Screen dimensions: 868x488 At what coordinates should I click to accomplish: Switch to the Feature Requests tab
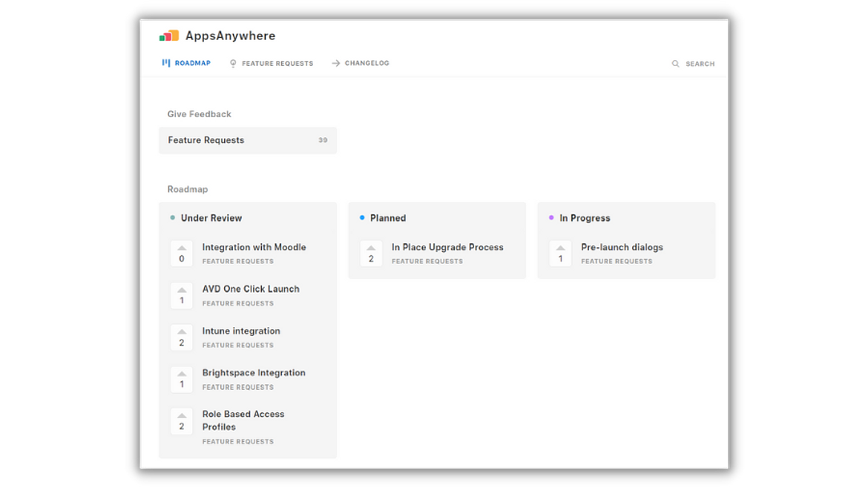[272, 64]
